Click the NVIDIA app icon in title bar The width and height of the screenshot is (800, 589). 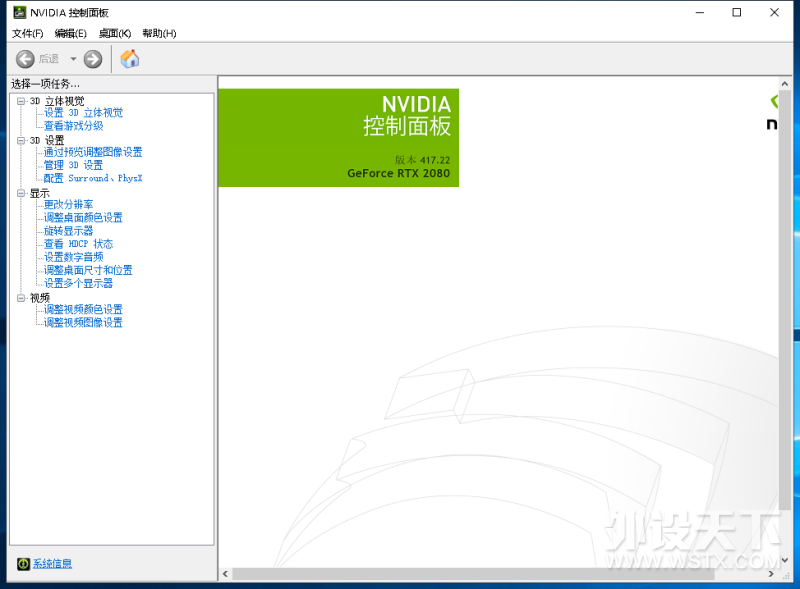(x=19, y=12)
